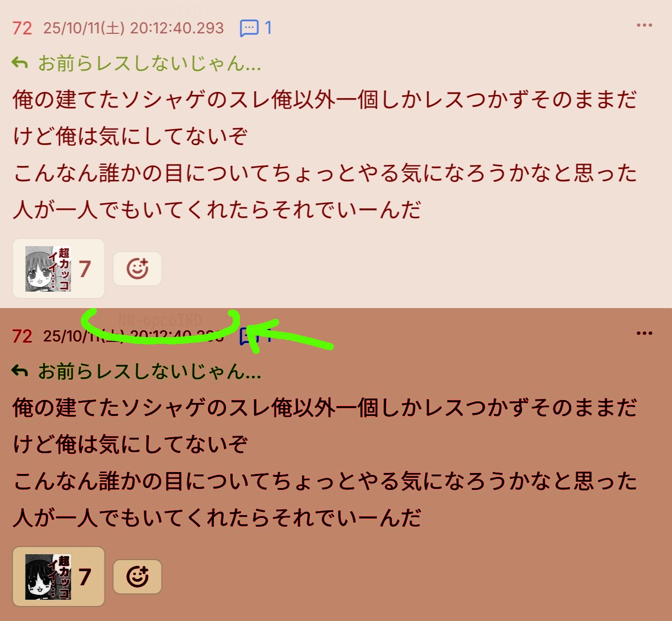Toggle the 超カッコイイ reaction in light post

click(x=59, y=268)
